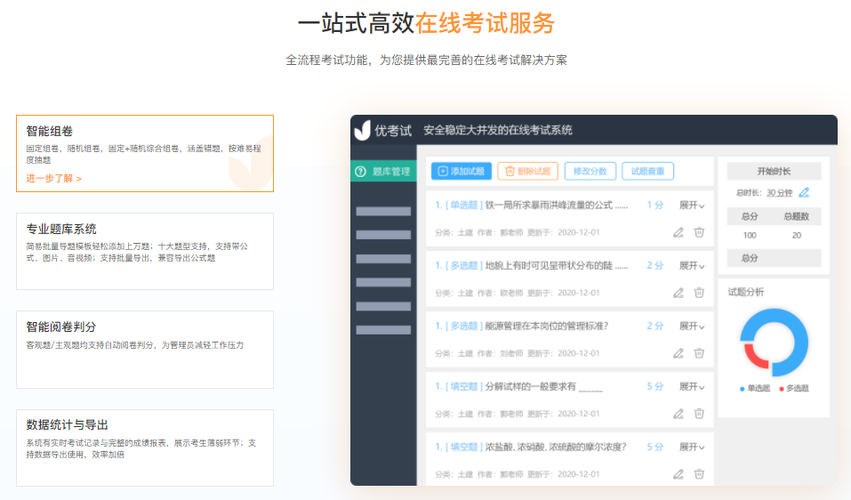Delete the 铁一局所求暴雨洪峰流量 question via trash icon
This screenshot has width=851, height=500.
pyautogui.click(x=699, y=232)
